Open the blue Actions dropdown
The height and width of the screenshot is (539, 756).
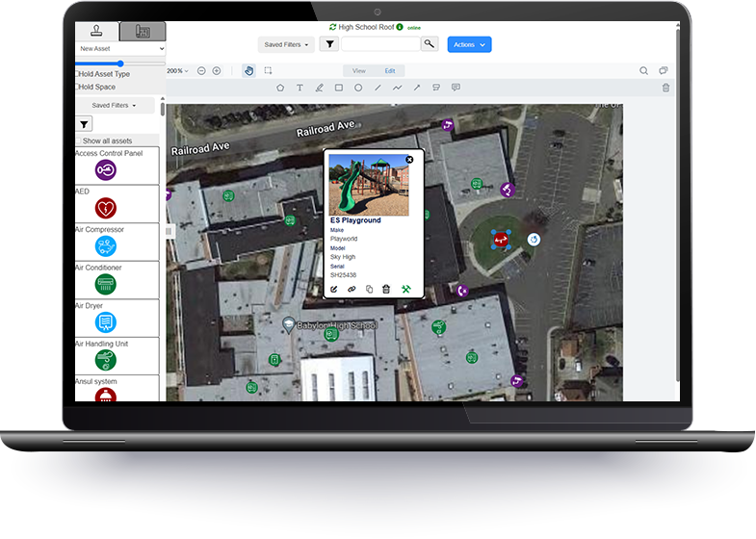click(x=469, y=44)
